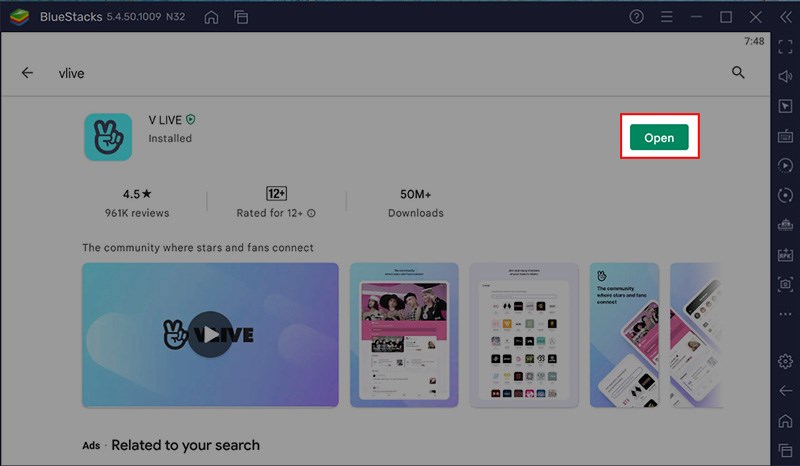This screenshot has height=466, width=800.
Task: Open the BlueStacks hamburger menu
Action: click(x=666, y=17)
